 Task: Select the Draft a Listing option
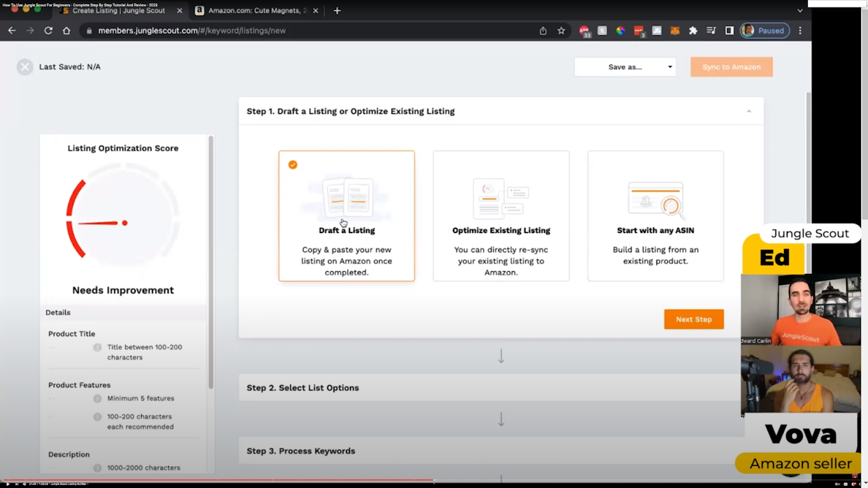pyautogui.click(x=347, y=216)
